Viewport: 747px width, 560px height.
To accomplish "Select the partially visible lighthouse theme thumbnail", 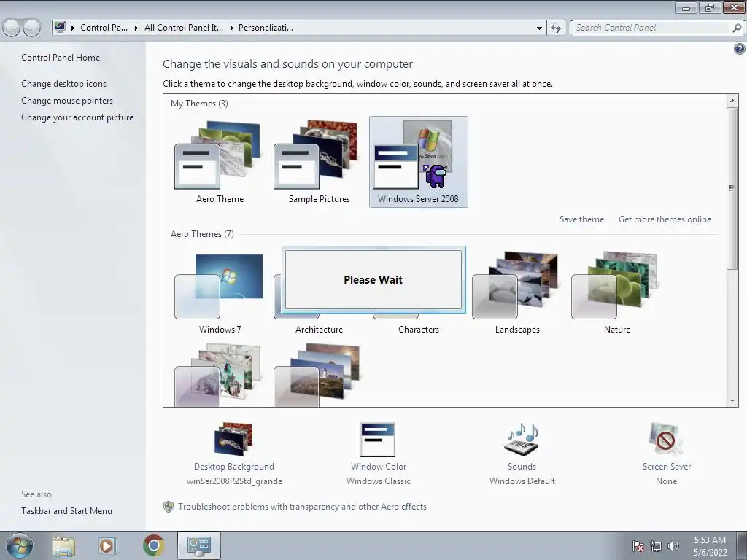I will click(317, 376).
